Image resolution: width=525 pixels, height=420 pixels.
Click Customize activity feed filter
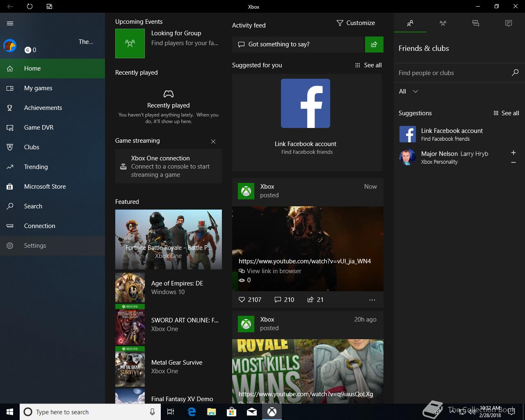(x=356, y=23)
